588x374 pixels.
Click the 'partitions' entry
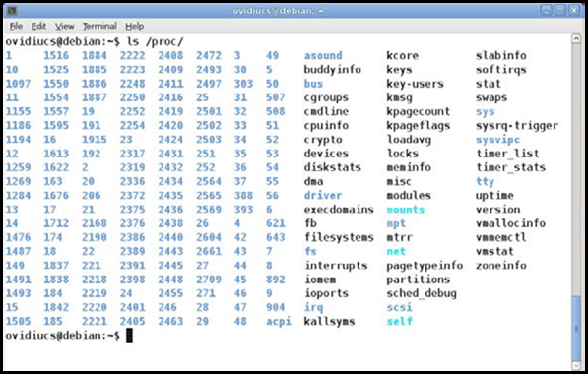pos(419,280)
